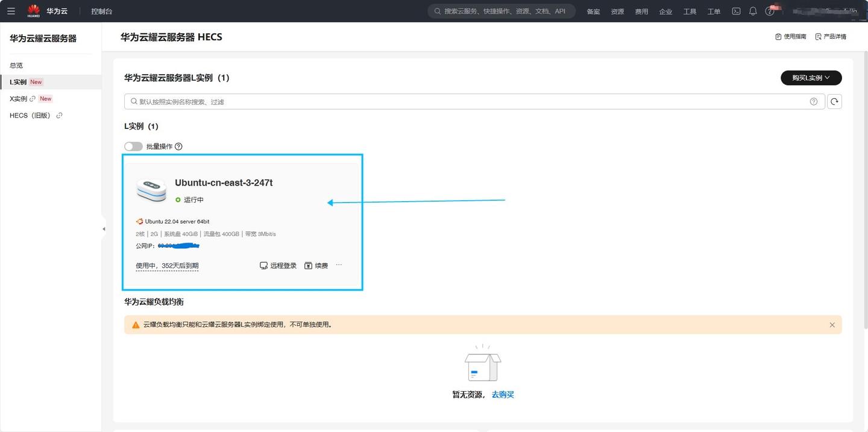
Task: Launch CloudShell terminal icon
Action: 736,11
